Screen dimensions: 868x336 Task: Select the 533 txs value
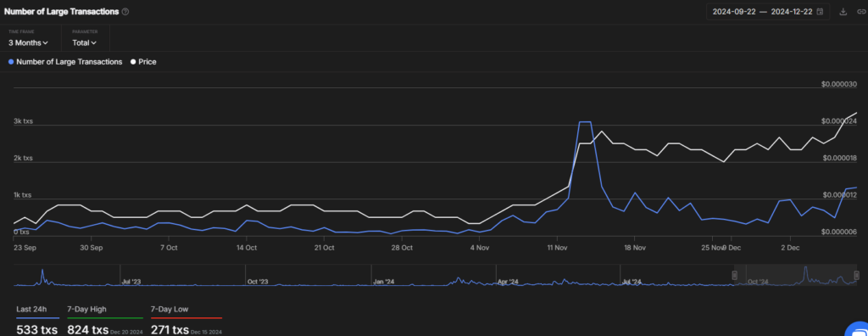pyautogui.click(x=37, y=330)
